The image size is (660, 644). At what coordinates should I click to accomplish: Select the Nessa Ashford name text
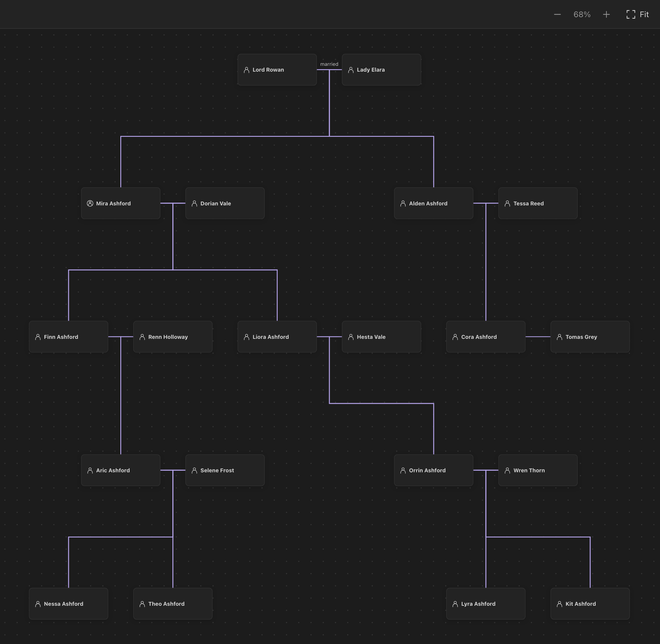64,604
